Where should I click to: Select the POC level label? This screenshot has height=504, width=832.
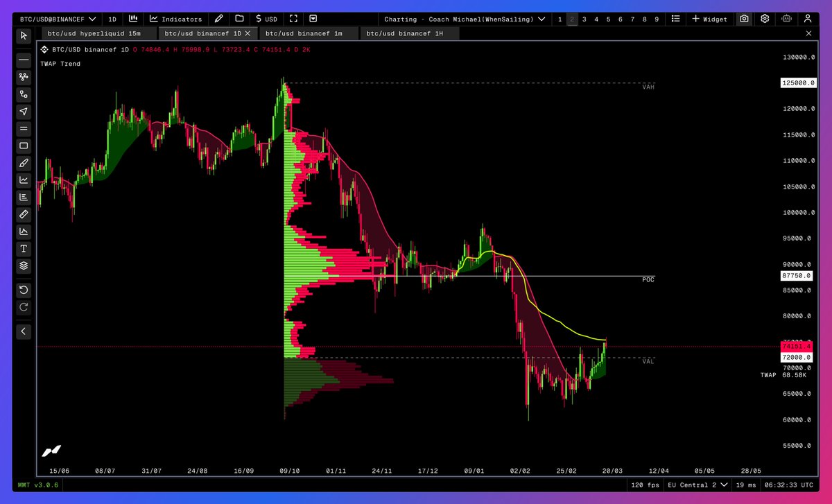click(648, 280)
